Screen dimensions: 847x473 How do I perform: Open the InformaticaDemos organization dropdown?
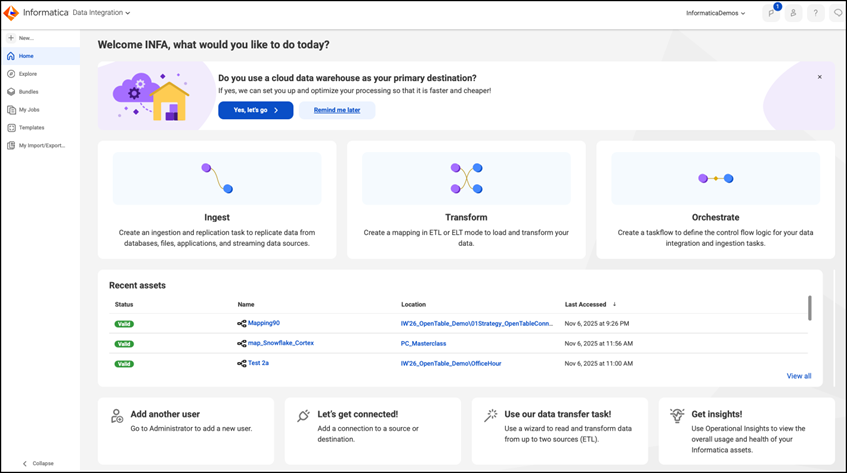click(715, 13)
